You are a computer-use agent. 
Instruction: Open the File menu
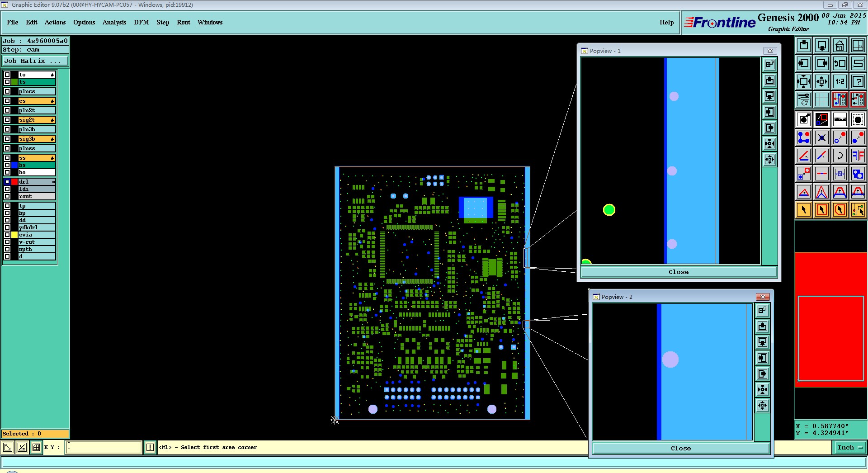point(13,22)
